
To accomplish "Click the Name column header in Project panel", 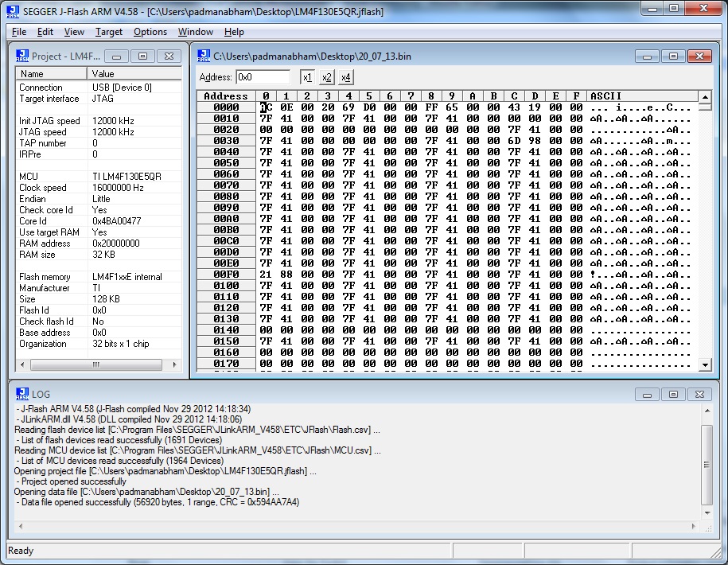I will tap(51, 74).
